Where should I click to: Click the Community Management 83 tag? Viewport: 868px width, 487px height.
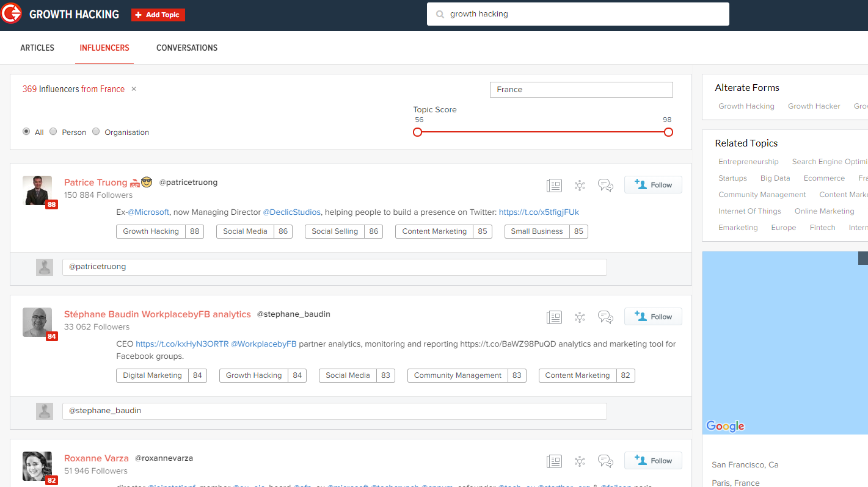[x=467, y=376]
